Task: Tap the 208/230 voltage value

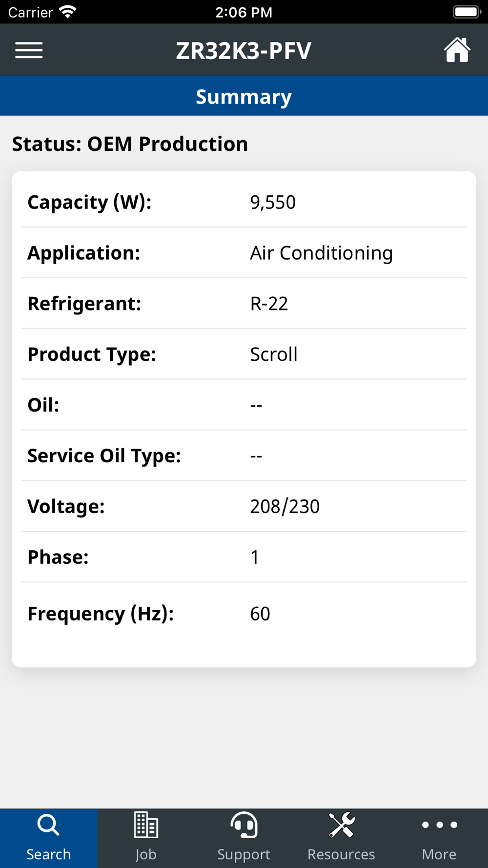Action: click(x=285, y=507)
